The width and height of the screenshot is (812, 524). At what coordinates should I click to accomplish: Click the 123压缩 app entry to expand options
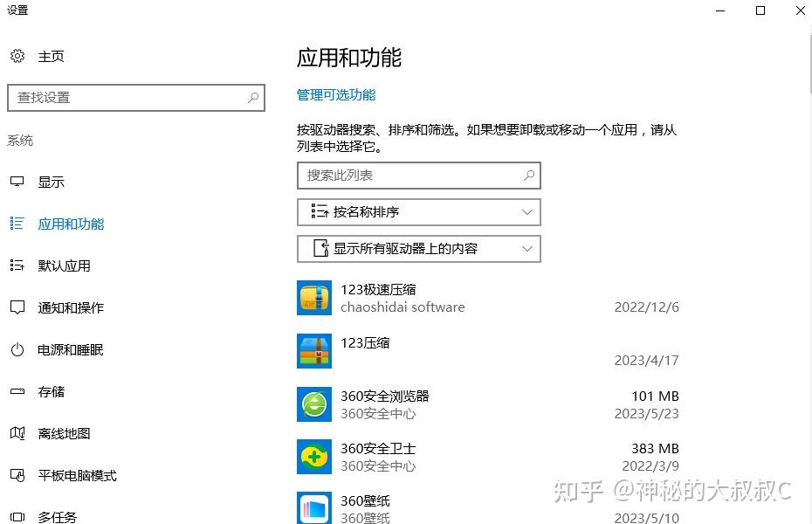(393, 351)
